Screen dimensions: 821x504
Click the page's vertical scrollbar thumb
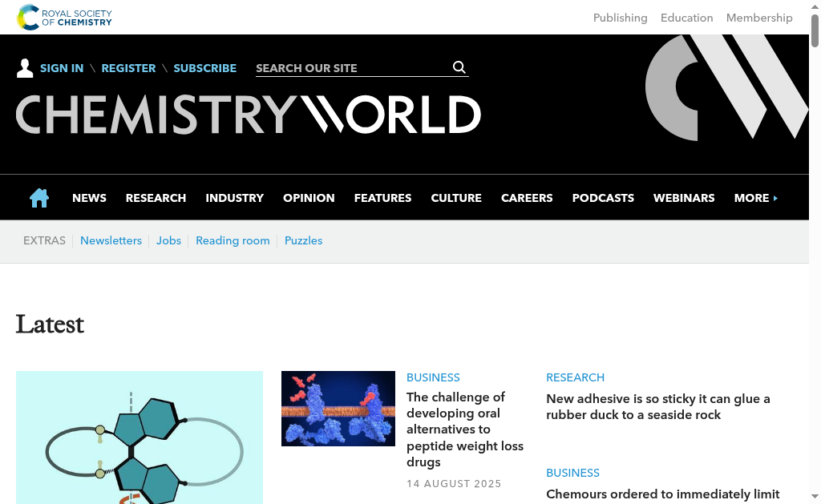815,31
